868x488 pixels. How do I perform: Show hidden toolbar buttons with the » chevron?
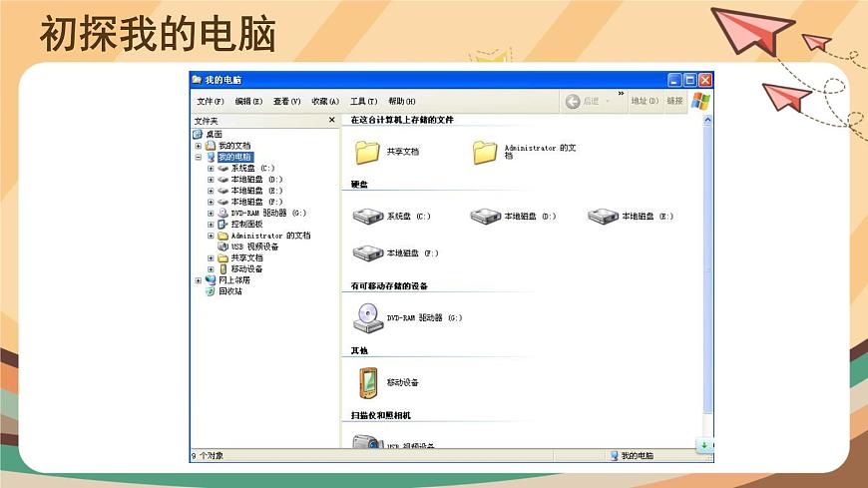click(621, 93)
